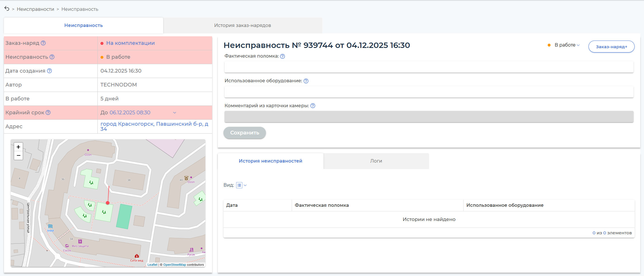Click help icon beside Неисправность row label
This screenshot has width=644, height=276.
click(x=52, y=57)
